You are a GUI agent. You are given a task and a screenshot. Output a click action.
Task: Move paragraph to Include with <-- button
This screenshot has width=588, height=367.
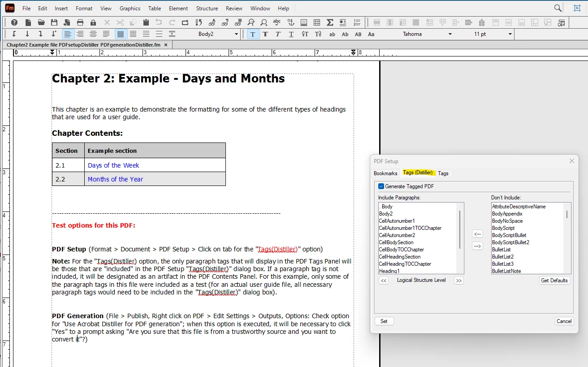(x=477, y=234)
